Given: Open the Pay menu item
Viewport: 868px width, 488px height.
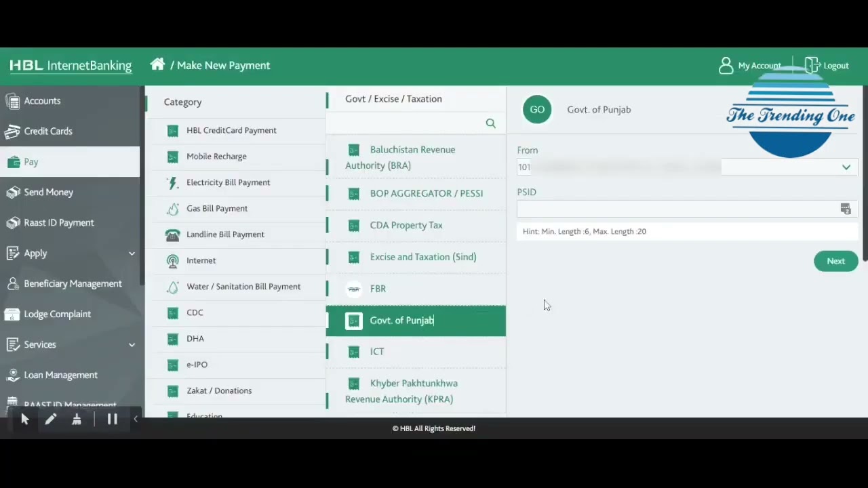Looking at the screenshot, I should click(70, 162).
